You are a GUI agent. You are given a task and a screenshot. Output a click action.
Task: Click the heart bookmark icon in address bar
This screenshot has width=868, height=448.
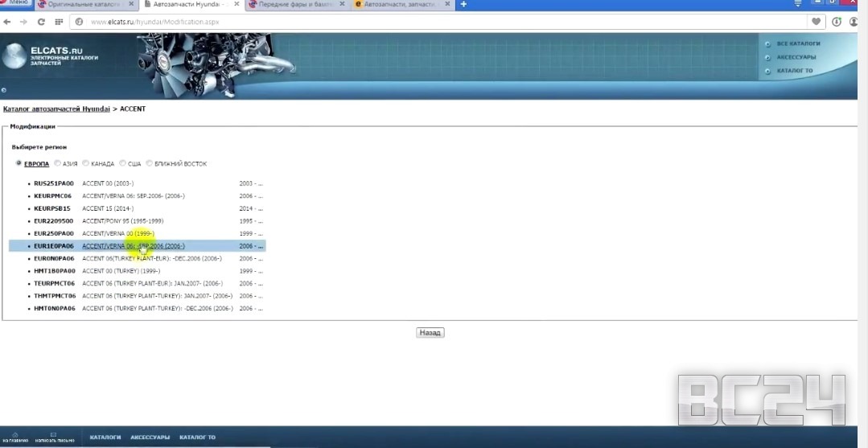817,22
